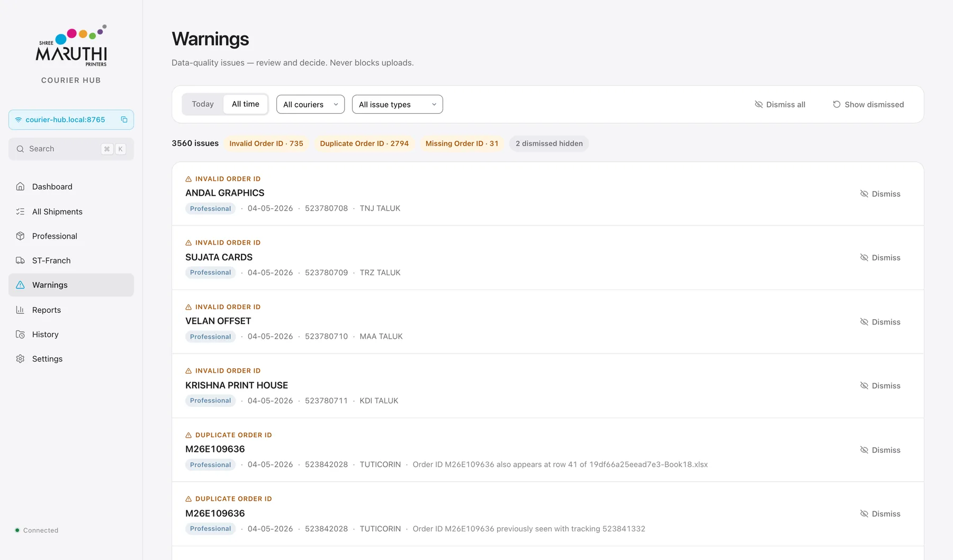Select the Warnings sidebar item
953x560 pixels.
click(71, 285)
